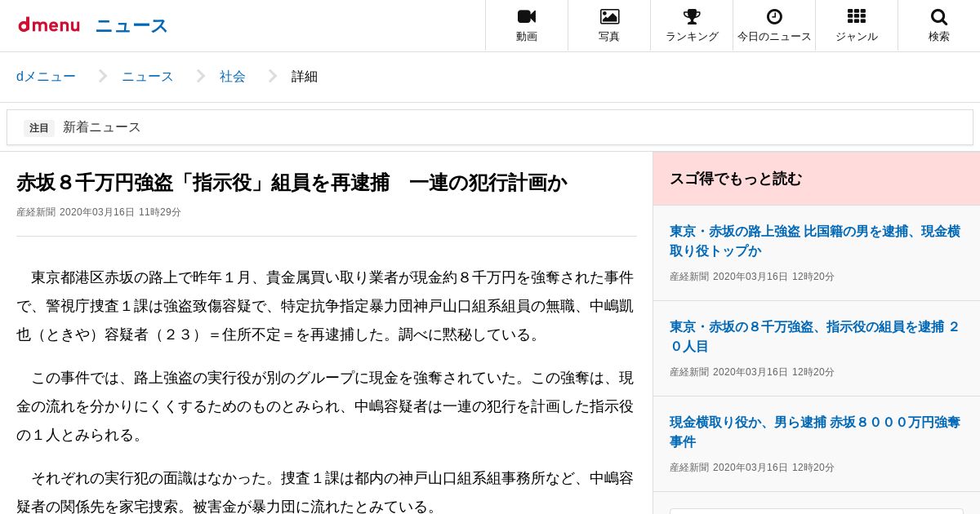This screenshot has width=980, height=514.
Task: Click the 産経新聞 2020年03月16日 11時29分 byline
Action: (x=99, y=212)
